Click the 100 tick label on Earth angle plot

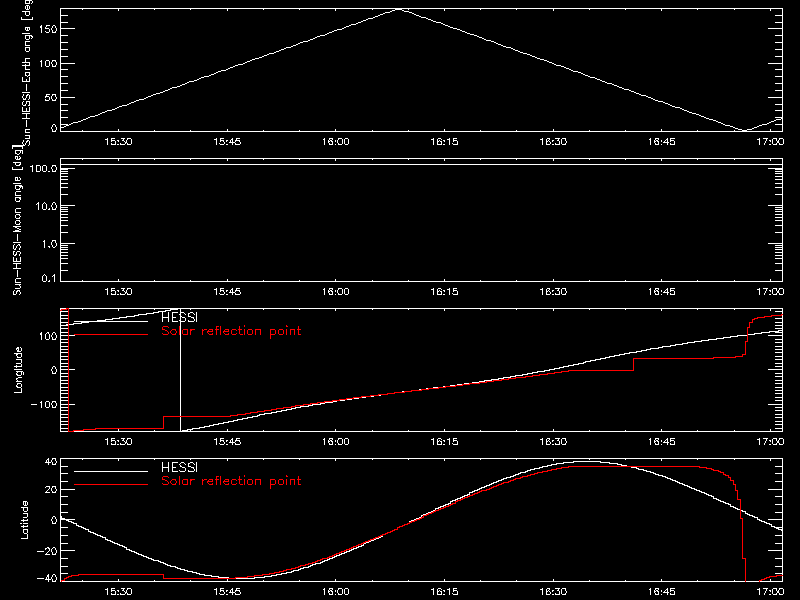tap(48, 63)
